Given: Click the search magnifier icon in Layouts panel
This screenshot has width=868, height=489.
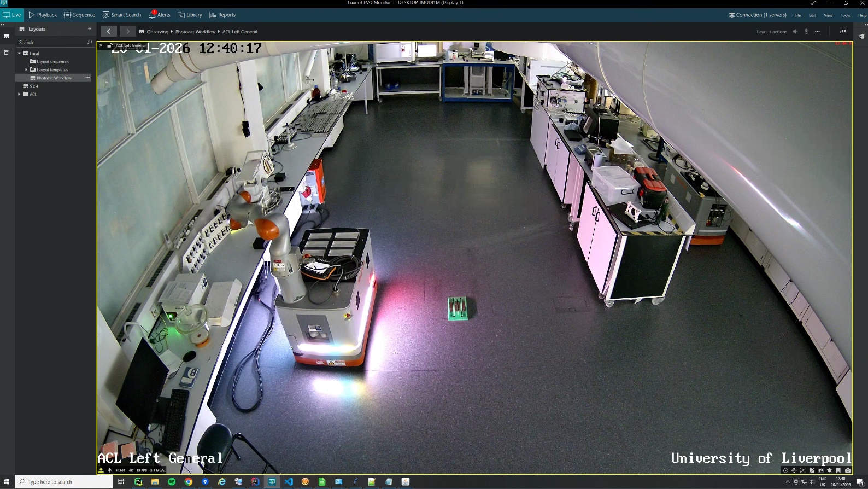Looking at the screenshot, I should (90, 42).
